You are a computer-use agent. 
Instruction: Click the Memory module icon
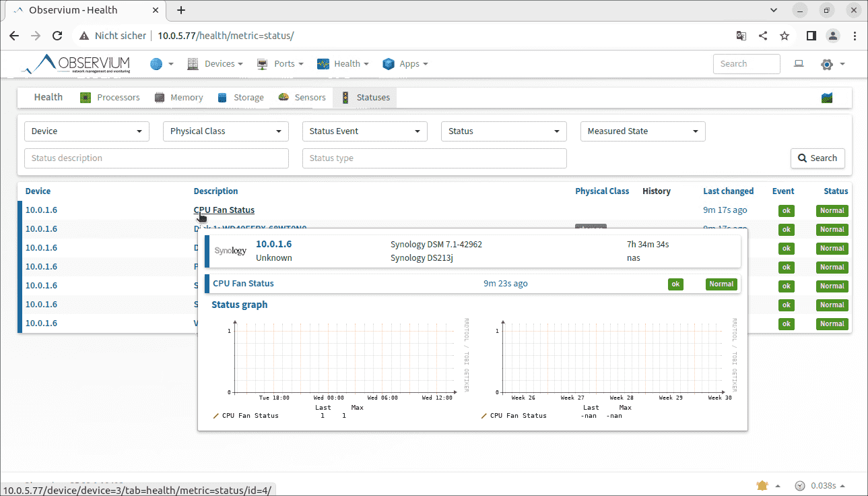click(160, 98)
